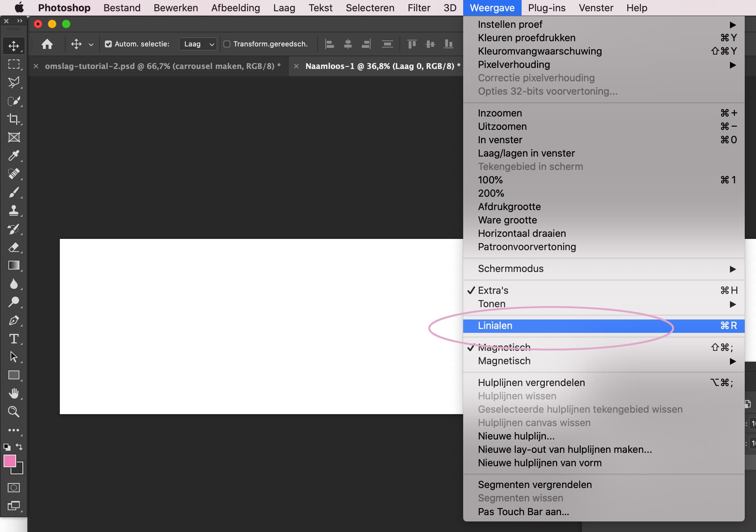
Task: Click Nieuwe hulplijn... menu entry
Action: [516, 436]
